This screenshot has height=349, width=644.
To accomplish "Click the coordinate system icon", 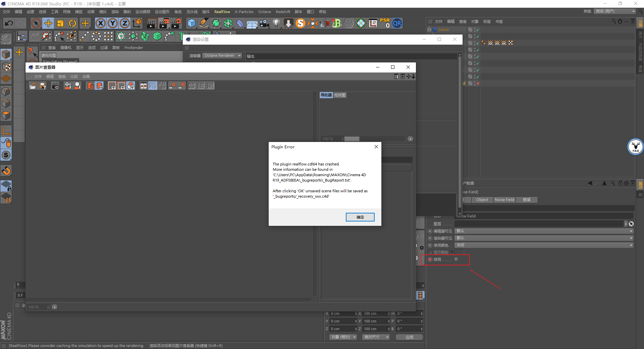I will (137, 23).
